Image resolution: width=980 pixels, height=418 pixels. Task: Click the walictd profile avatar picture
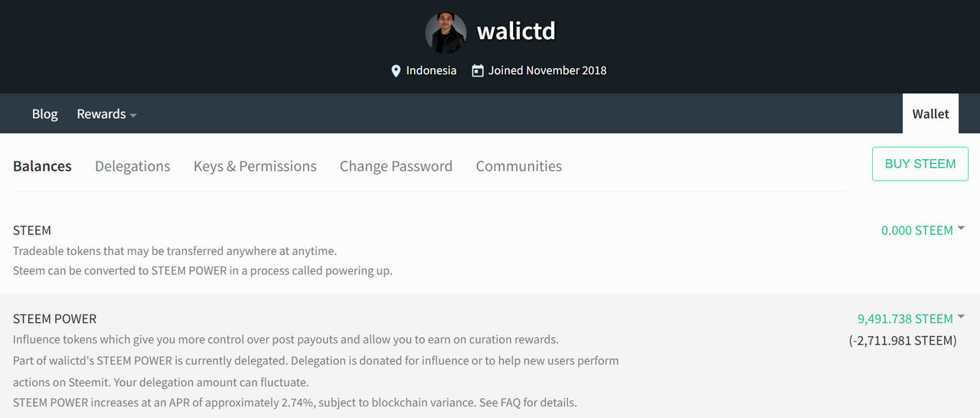446,32
